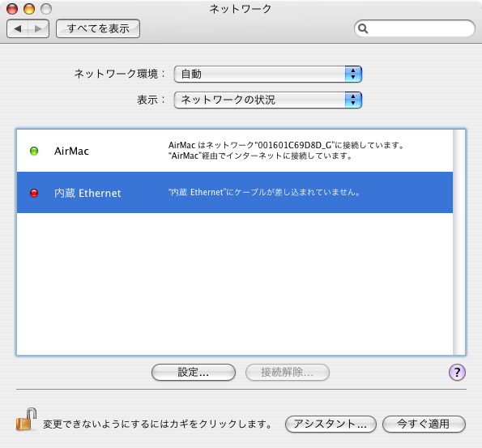Click the magnifying glass search icon

point(363,28)
